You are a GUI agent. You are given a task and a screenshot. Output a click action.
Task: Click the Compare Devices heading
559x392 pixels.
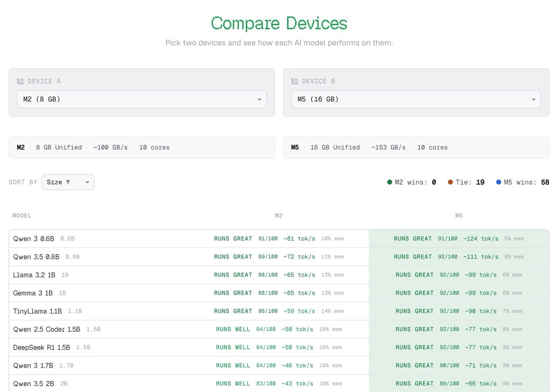(x=279, y=23)
